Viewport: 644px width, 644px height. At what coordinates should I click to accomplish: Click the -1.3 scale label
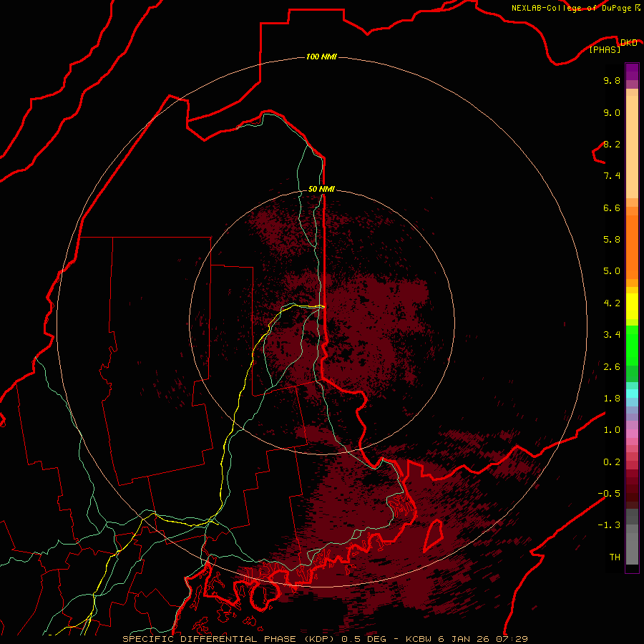coord(609,525)
